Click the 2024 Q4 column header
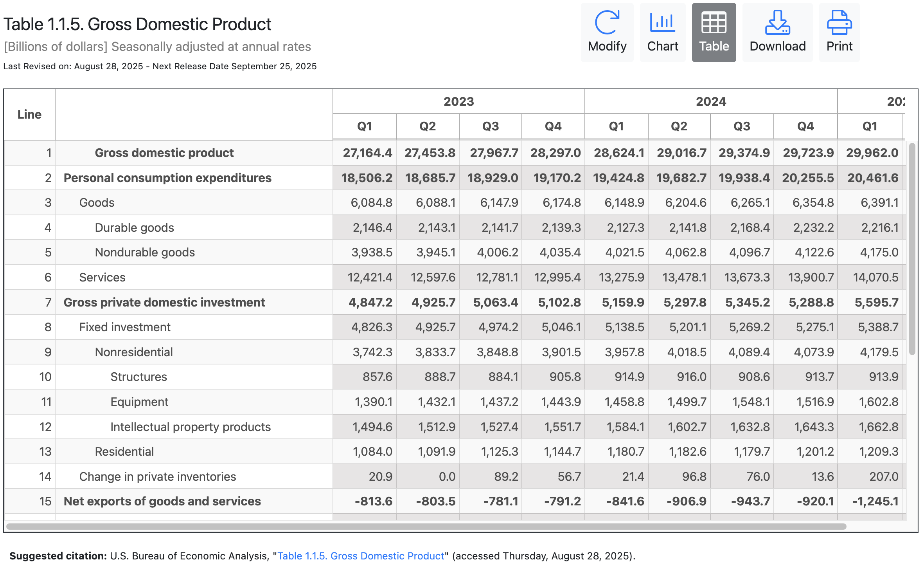Image resolution: width=924 pixels, height=570 pixels. (805, 126)
